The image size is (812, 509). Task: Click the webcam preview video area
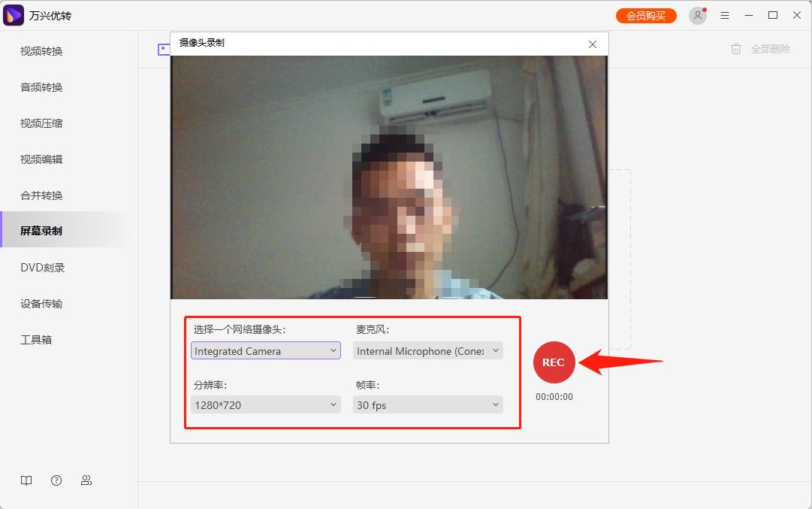(x=389, y=177)
